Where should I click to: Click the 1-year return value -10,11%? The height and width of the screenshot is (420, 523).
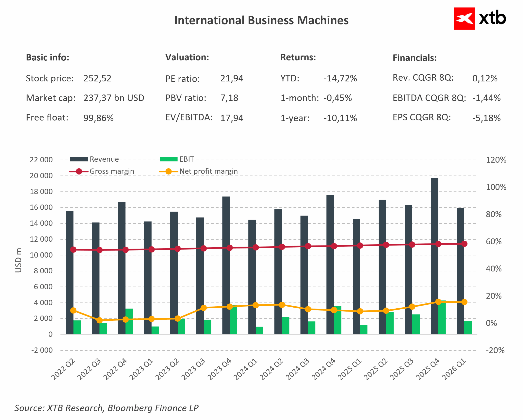click(x=340, y=118)
